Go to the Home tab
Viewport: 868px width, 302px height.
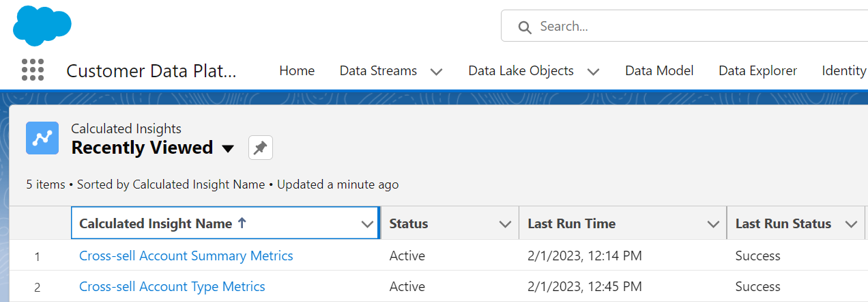pyautogui.click(x=297, y=70)
